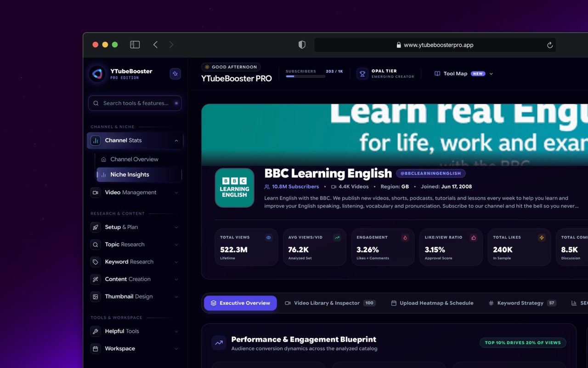Screen dimensions: 588x368
Task: Focus the Search tools & features field
Action: click(135, 103)
